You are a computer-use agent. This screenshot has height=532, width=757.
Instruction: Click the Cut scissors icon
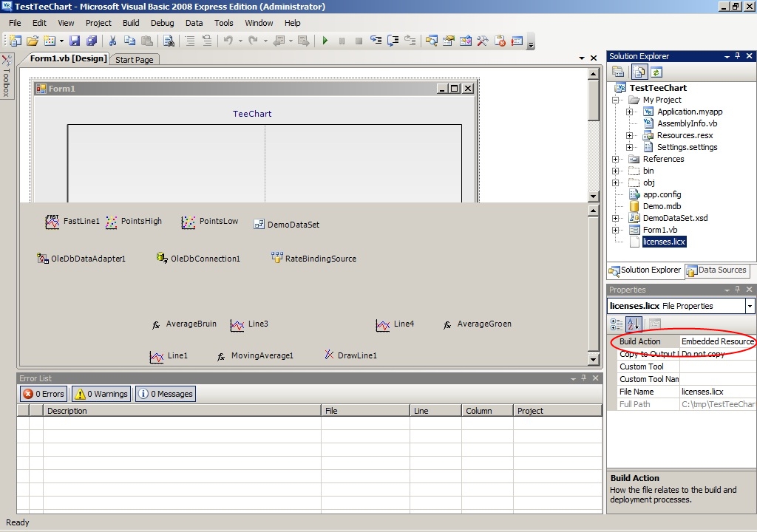112,41
